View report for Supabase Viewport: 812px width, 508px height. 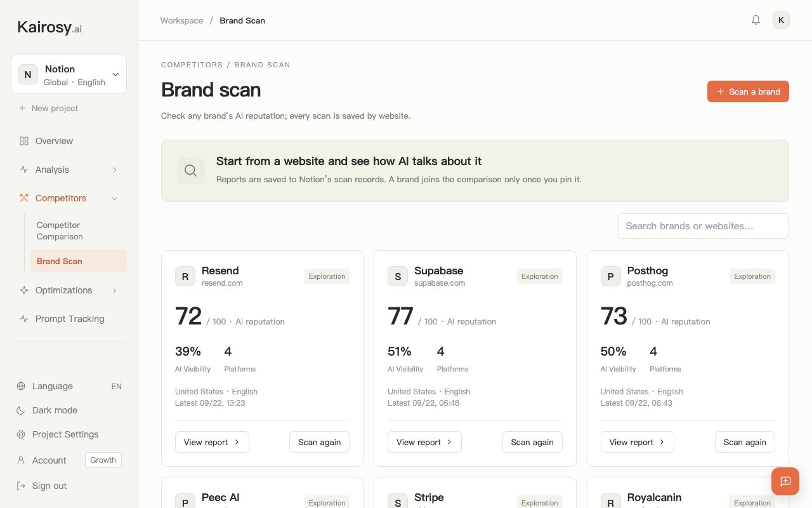coord(424,442)
